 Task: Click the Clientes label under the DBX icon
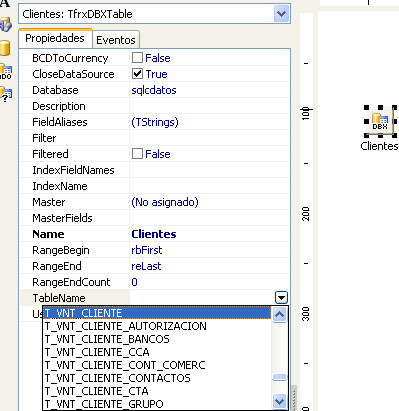click(379, 146)
